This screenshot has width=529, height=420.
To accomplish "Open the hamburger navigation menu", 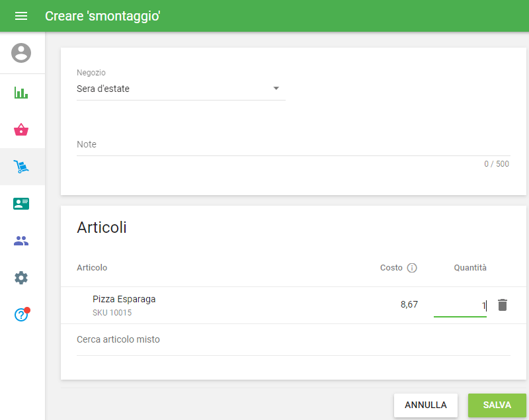I will (x=21, y=16).
